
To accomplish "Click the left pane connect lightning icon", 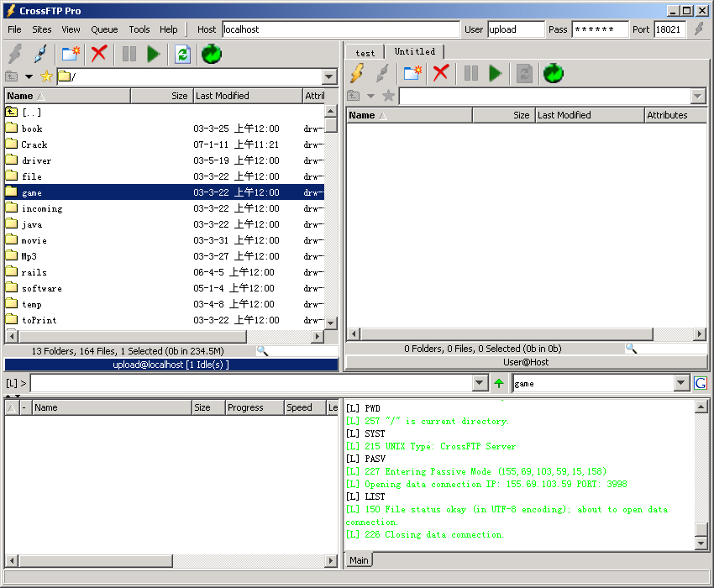I will pos(15,55).
